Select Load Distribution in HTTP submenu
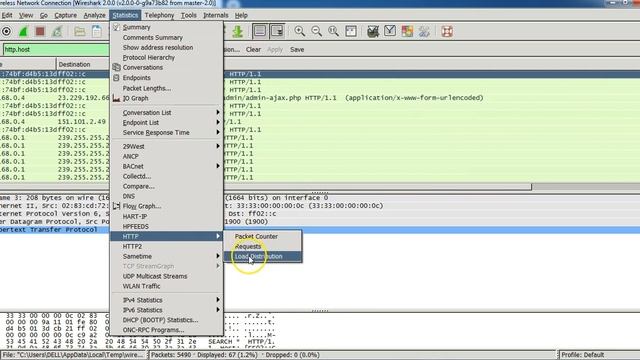Image resolution: width=640 pixels, height=360 pixels. tap(262, 256)
